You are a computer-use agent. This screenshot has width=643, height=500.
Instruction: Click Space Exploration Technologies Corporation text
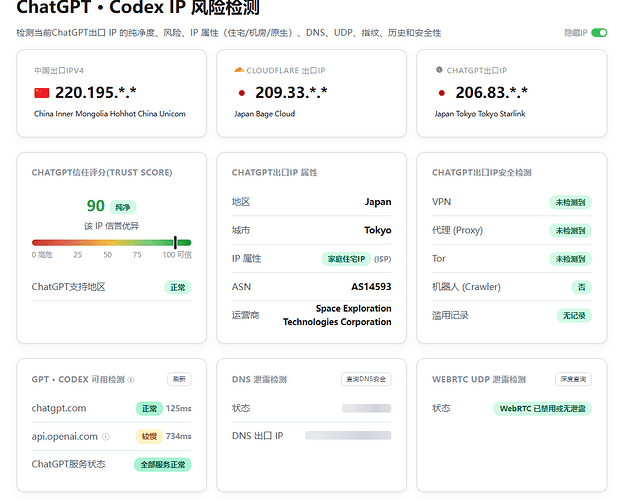point(337,315)
